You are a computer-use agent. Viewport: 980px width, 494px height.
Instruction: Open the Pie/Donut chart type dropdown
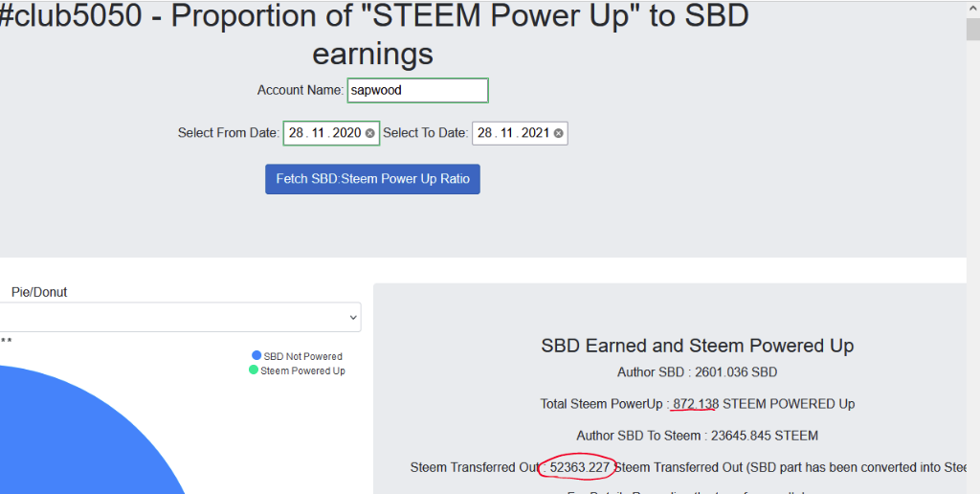(x=180, y=317)
